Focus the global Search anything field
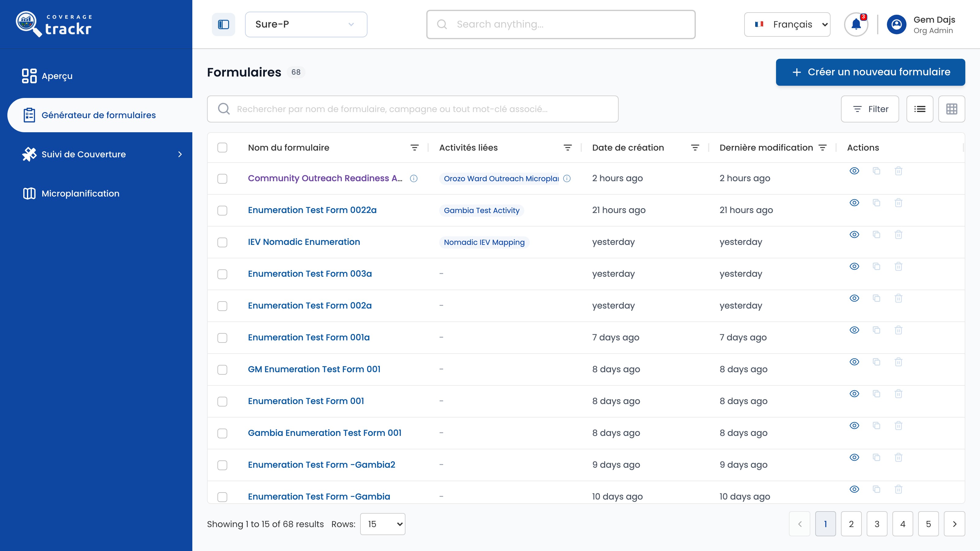Screen dimensions: 980x551 click(561, 24)
